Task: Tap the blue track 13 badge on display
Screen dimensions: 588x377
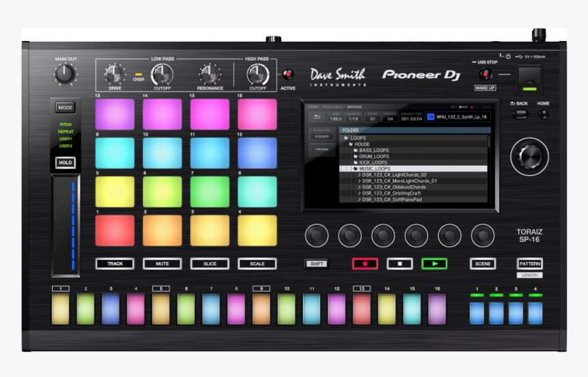Action: click(431, 117)
